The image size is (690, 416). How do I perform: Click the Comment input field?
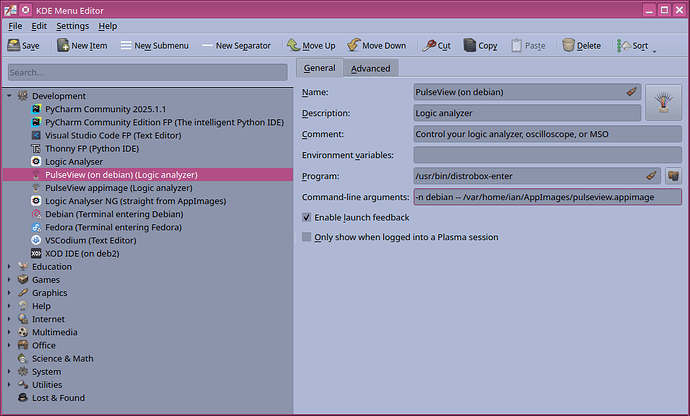(547, 134)
